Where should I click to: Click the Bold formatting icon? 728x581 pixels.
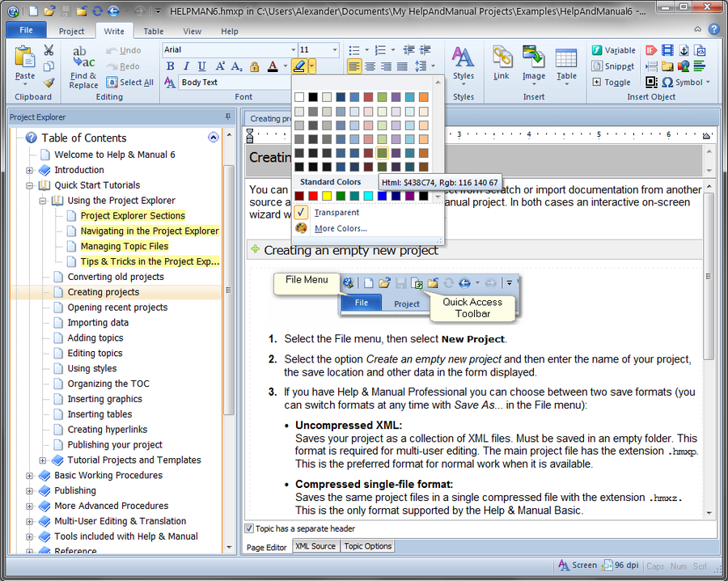coord(170,66)
